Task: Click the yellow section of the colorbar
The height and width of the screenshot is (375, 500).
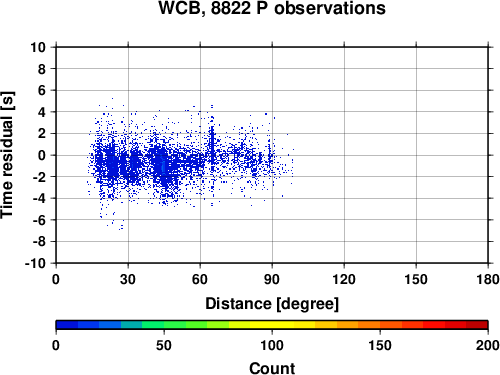Action: [272, 325]
